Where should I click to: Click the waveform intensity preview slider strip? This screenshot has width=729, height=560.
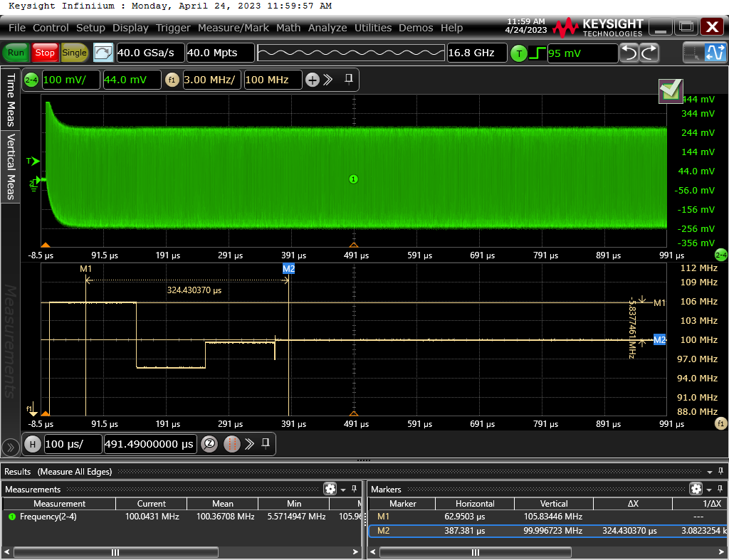pos(351,52)
